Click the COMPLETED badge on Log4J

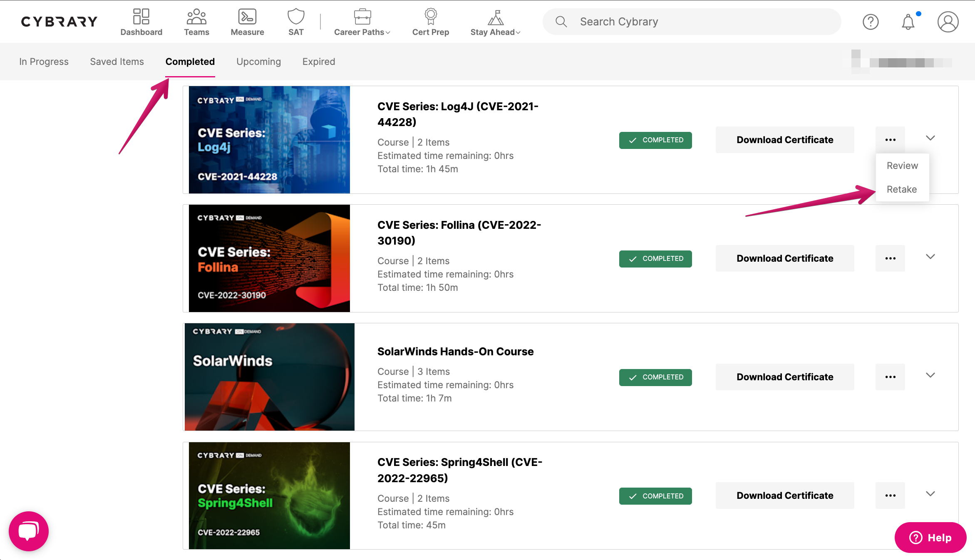point(655,140)
